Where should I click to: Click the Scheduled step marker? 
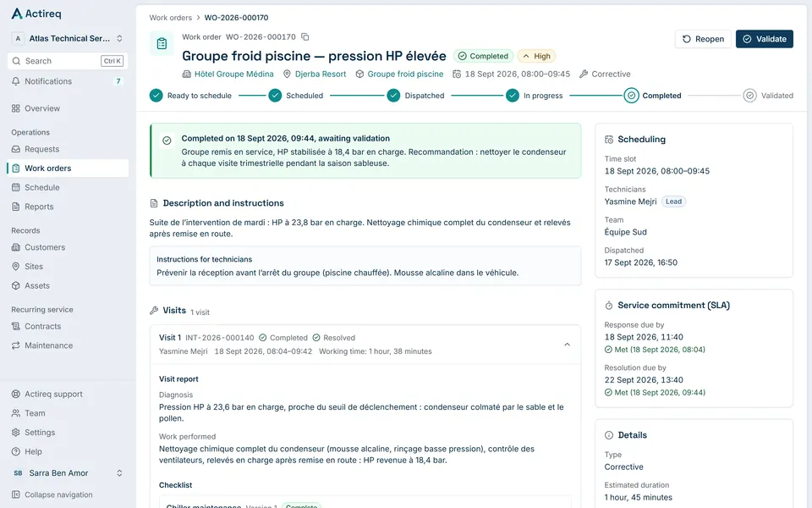pos(275,96)
